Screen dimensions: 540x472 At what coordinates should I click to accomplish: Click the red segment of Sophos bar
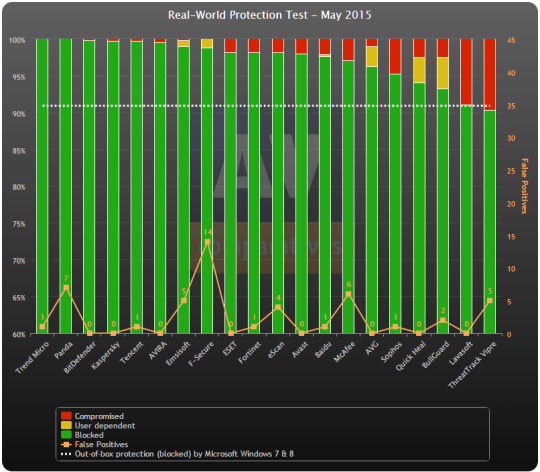(395, 56)
